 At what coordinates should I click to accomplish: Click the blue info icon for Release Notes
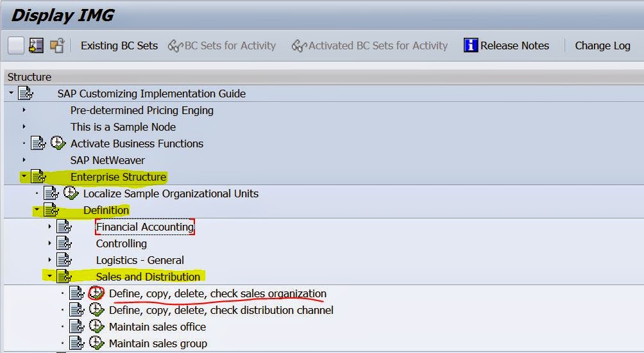pyautogui.click(x=471, y=45)
